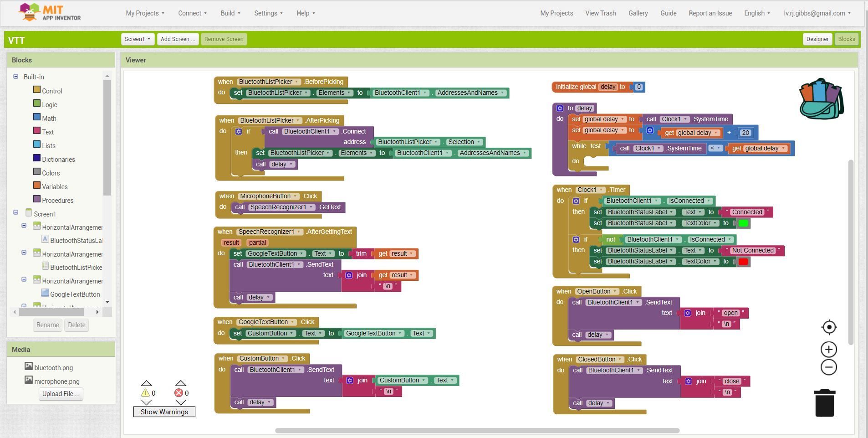Screen dimensions: 868x438
Task: Collapse the Screen1 tree node
Action: pyautogui.click(x=15, y=212)
